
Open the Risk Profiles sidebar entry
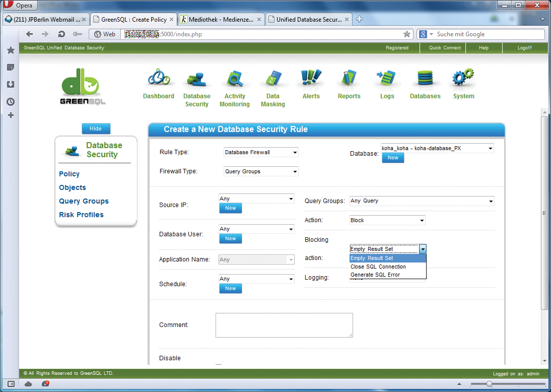[x=81, y=215]
